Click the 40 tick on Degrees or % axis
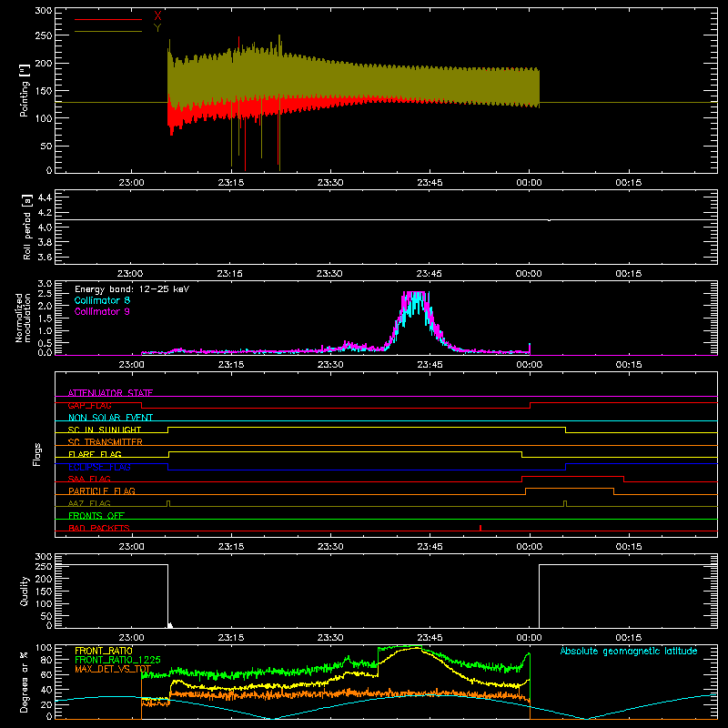The image size is (728, 728). pyautogui.click(x=47, y=690)
